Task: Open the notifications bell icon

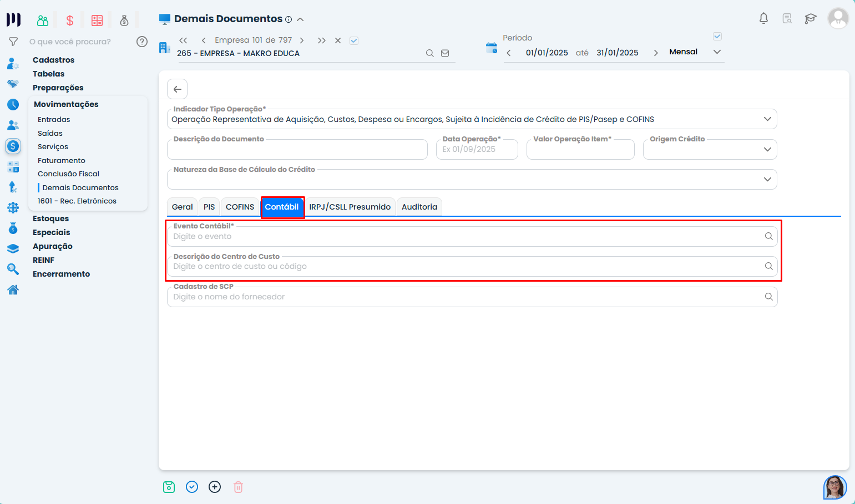Action: pos(763,18)
